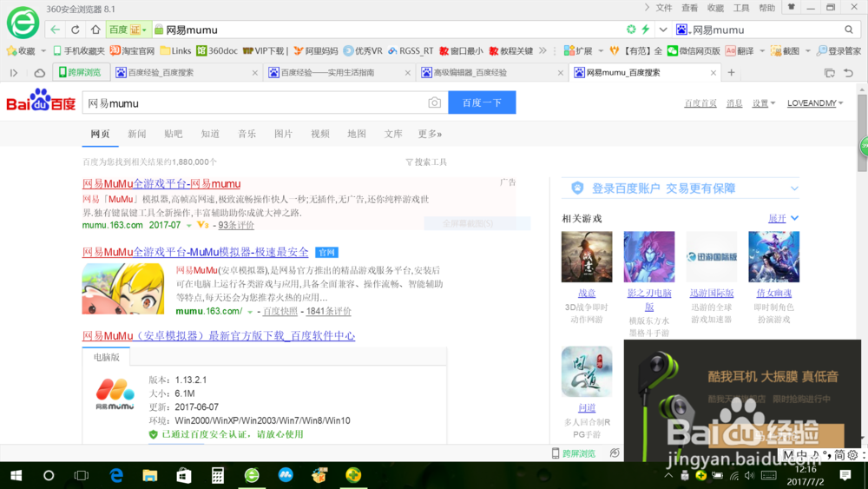Open the 360doc bookmark
Viewport: 868px width, 489px height.
(217, 51)
